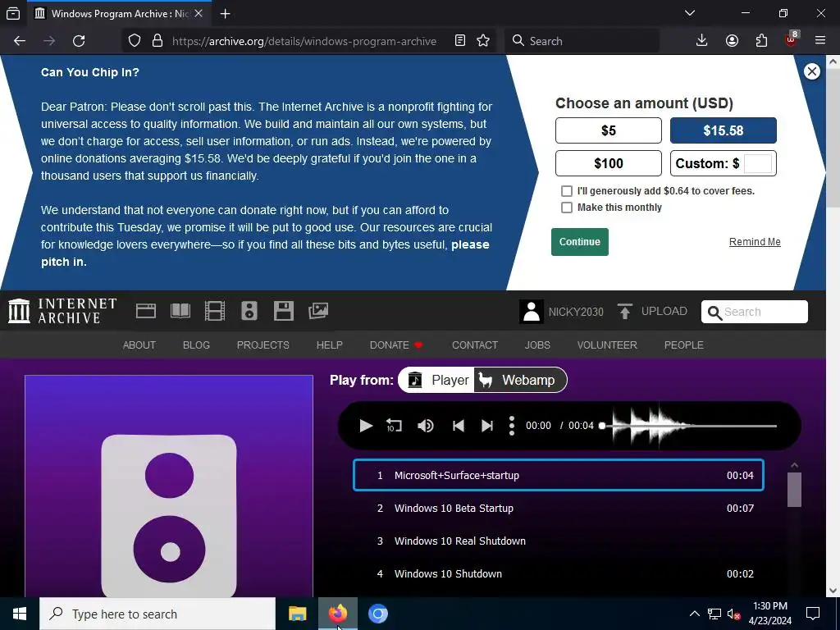Switch playback to Webamp mode
Screen dimensions: 840x630
(519, 380)
